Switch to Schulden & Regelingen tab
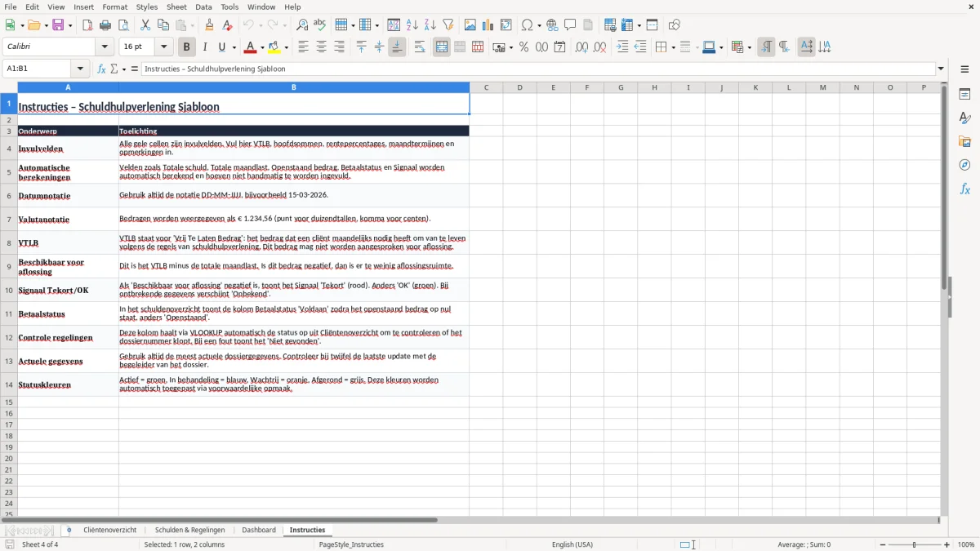The height and width of the screenshot is (551, 980). click(x=189, y=531)
